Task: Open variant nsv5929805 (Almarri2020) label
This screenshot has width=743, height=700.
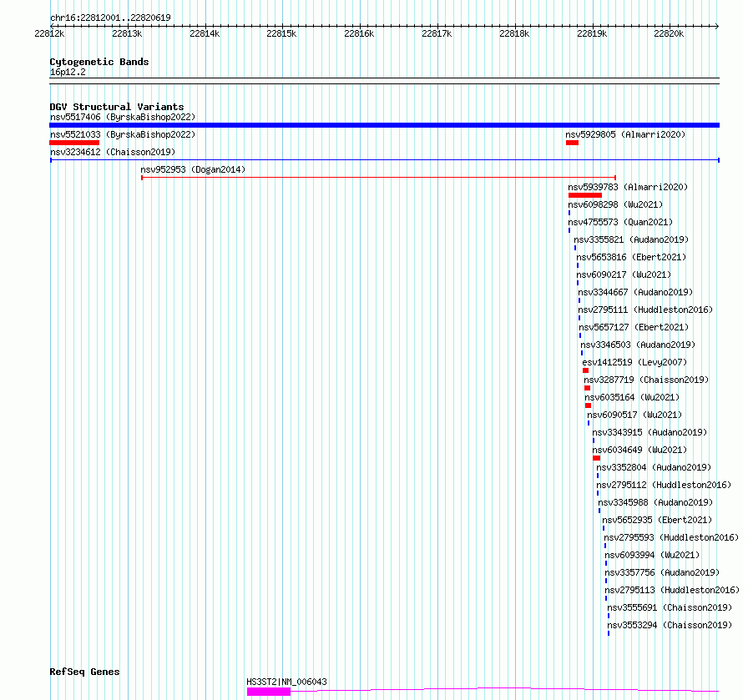Action: point(625,134)
